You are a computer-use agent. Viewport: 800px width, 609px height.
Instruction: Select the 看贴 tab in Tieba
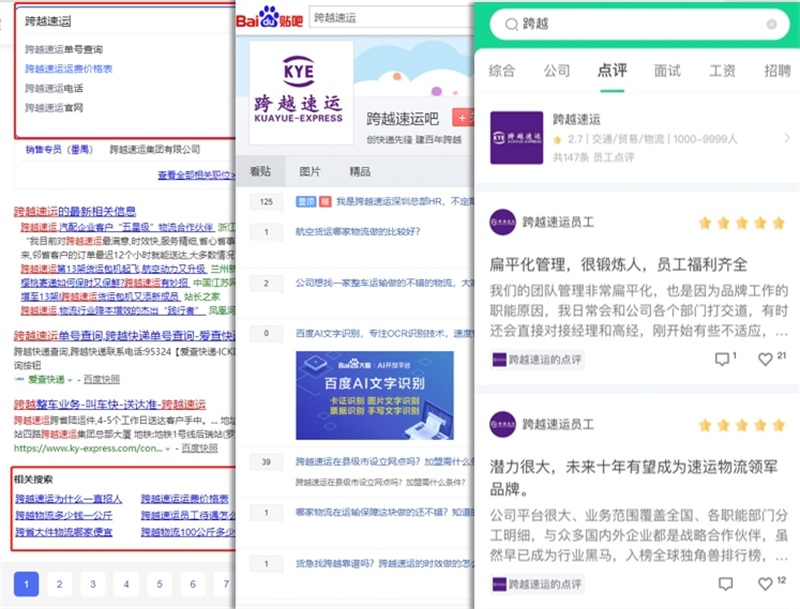[260, 171]
